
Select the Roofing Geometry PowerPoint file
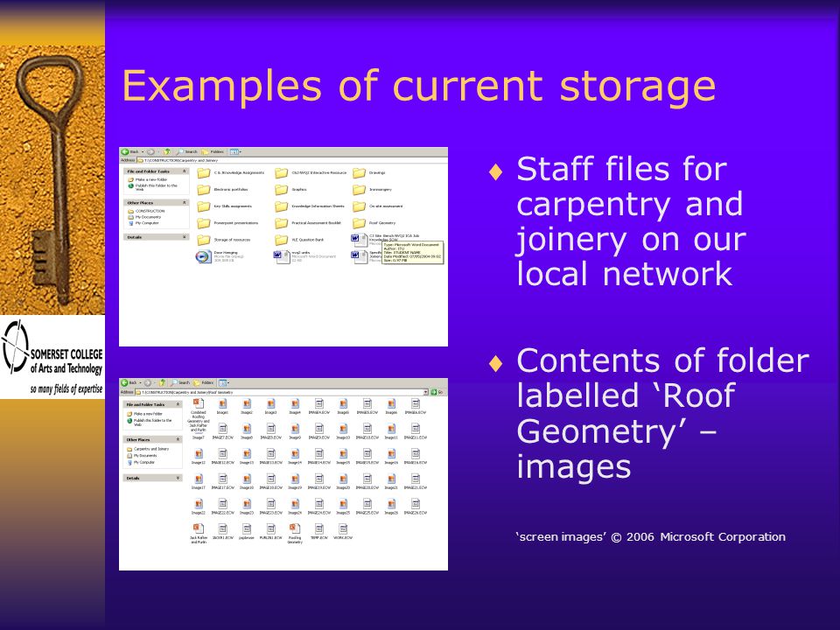[x=295, y=534]
